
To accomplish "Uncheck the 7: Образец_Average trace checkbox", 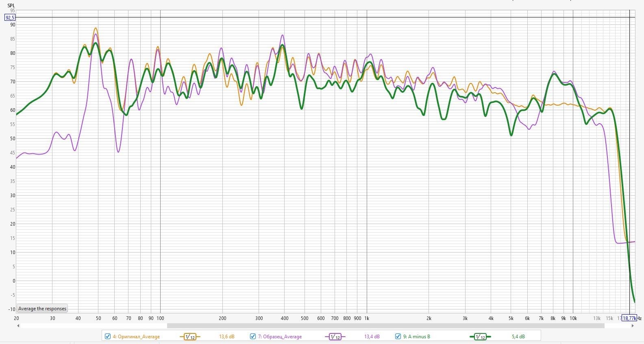I will point(253,336).
